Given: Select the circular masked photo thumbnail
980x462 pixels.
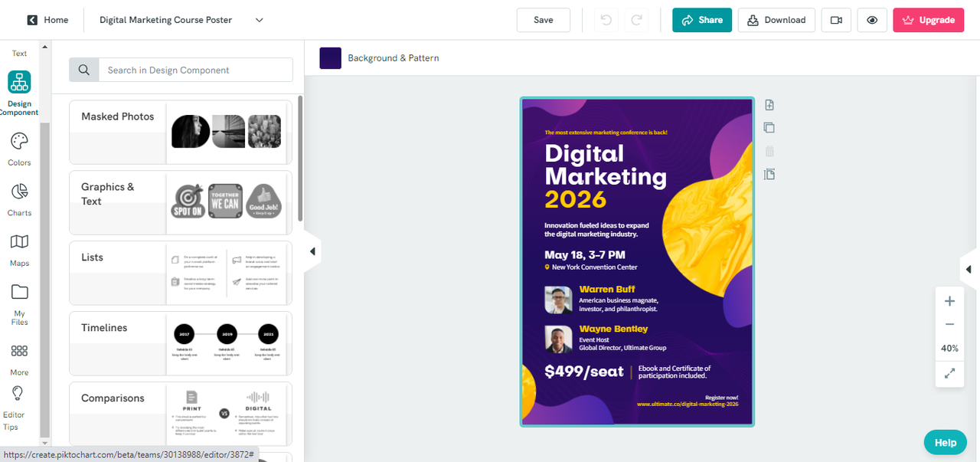Looking at the screenshot, I should 190,131.
